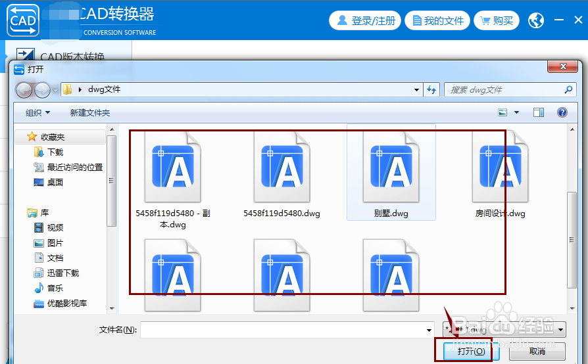Click the 打开(O) button
This screenshot has height=364, width=588.
(x=471, y=352)
